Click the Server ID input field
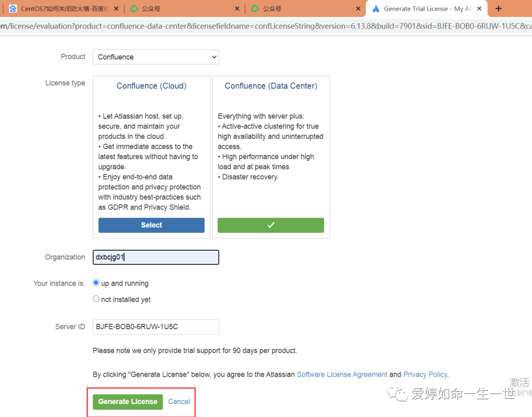The image size is (532, 417). click(x=156, y=327)
